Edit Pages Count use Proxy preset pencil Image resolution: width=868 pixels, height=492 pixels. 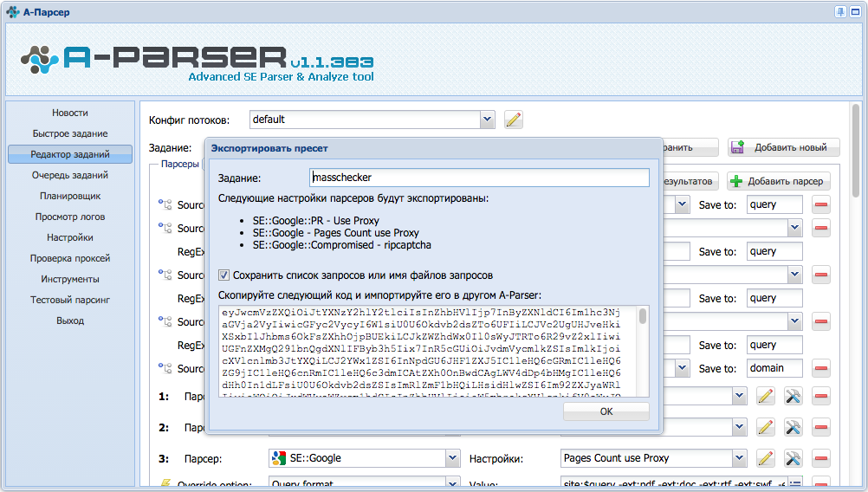point(766,458)
